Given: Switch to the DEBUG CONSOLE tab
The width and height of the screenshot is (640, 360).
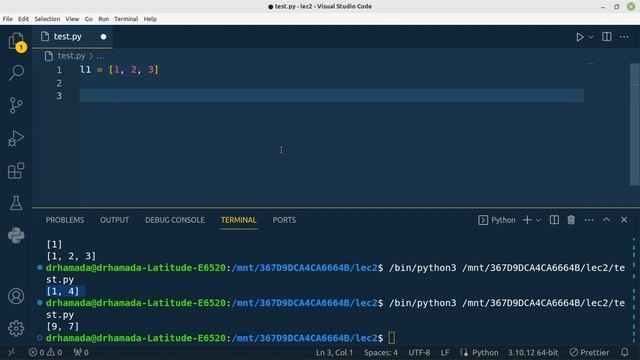Looking at the screenshot, I should (175, 220).
